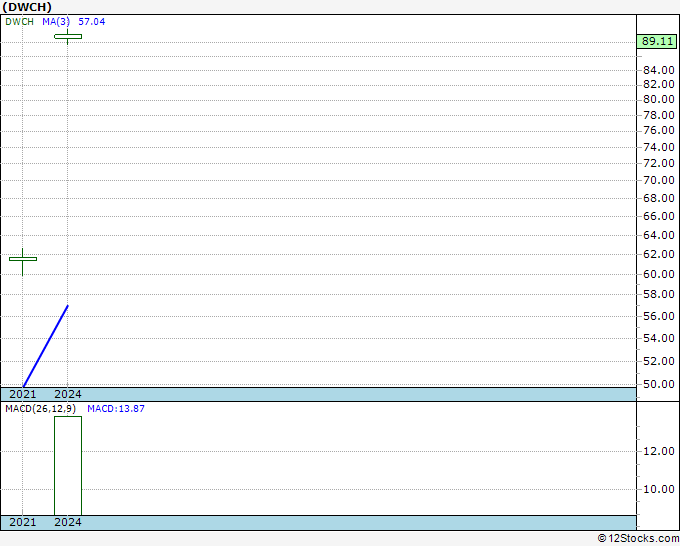Click the (DWCH) chart title

(x=29, y=7)
